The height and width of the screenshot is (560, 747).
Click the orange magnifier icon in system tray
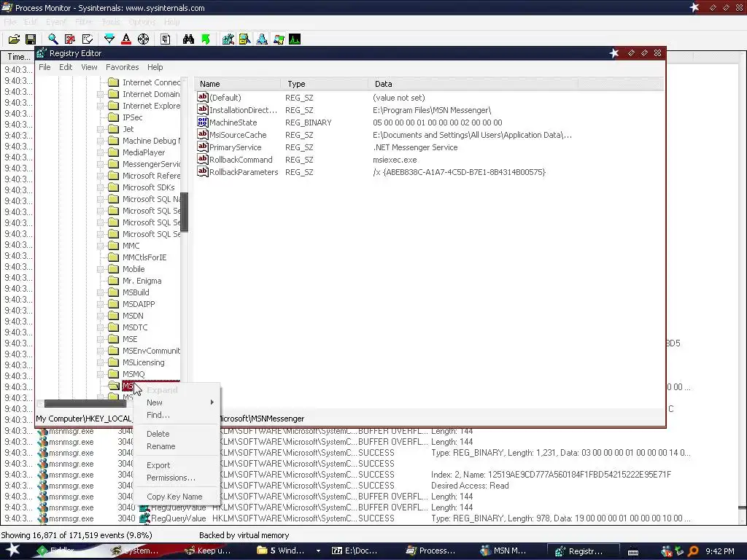(693, 551)
